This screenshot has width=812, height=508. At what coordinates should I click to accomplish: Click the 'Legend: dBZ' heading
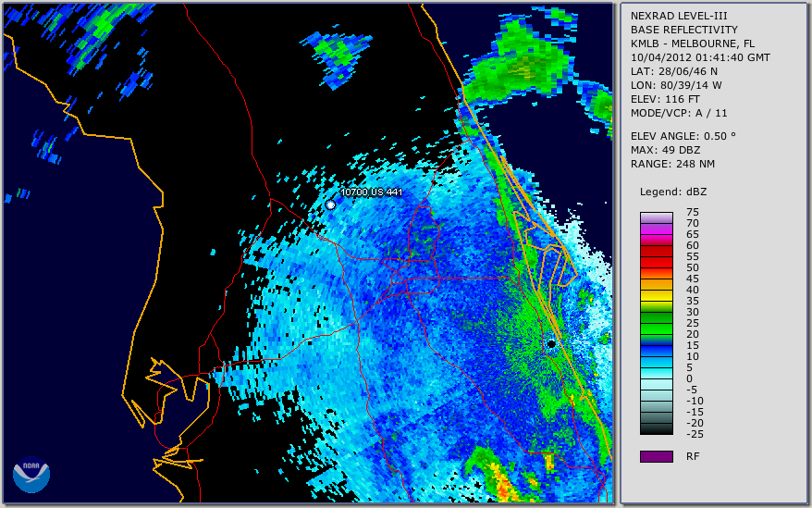click(x=672, y=192)
